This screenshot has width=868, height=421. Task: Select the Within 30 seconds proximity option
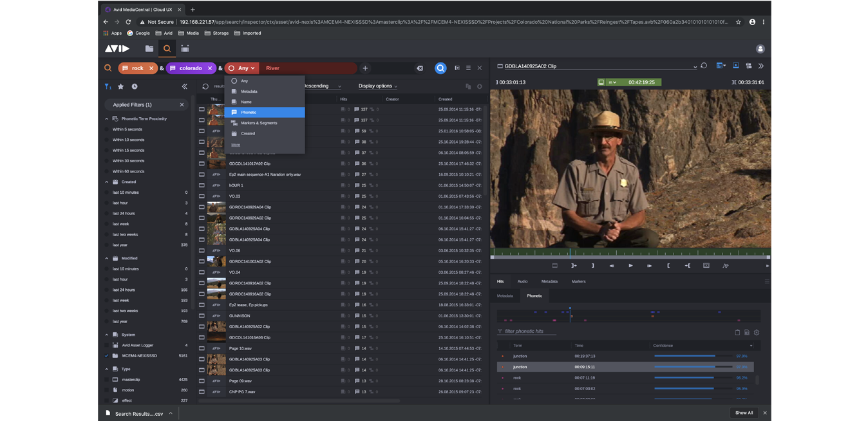coord(128,161)
